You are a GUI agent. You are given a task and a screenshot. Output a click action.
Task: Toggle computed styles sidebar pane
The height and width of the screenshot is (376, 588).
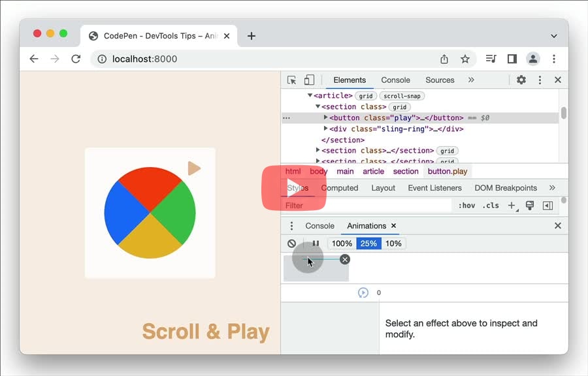[x=547, y=206]
